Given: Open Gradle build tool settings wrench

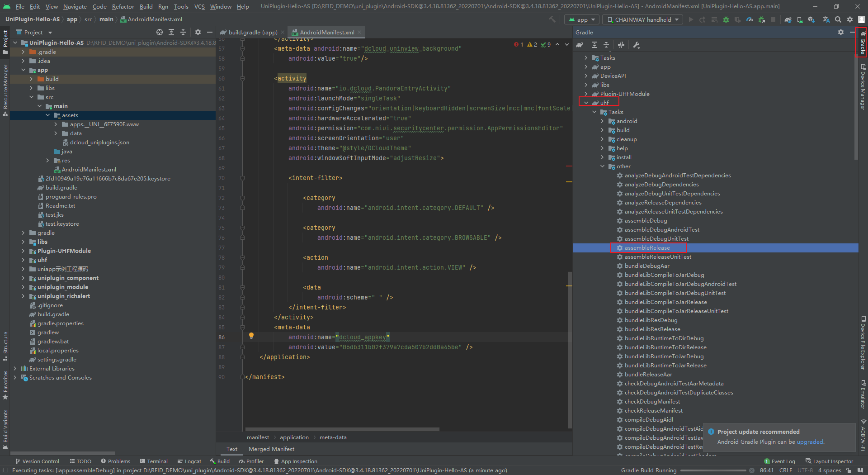Looking at the screenshot, I should click(x=637, y=45).
